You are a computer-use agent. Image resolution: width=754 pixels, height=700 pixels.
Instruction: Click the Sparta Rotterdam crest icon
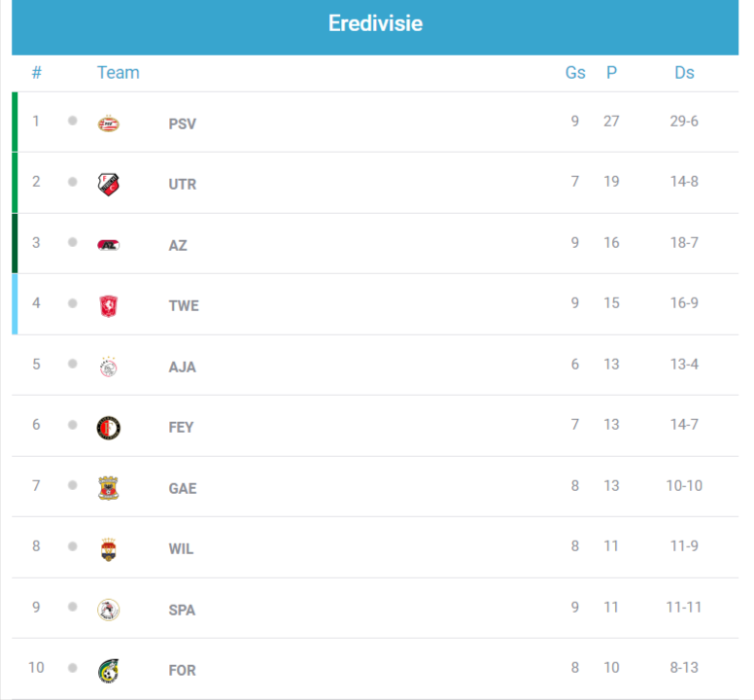(109, 610)
